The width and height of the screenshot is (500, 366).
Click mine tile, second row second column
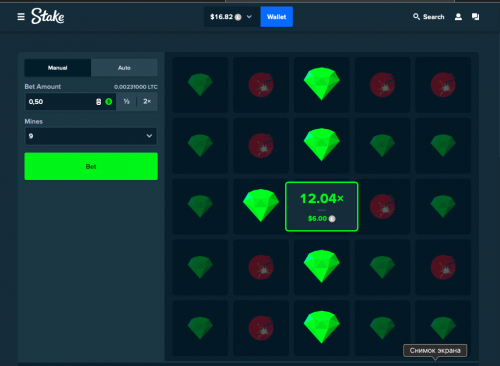[x=261, y=146]
